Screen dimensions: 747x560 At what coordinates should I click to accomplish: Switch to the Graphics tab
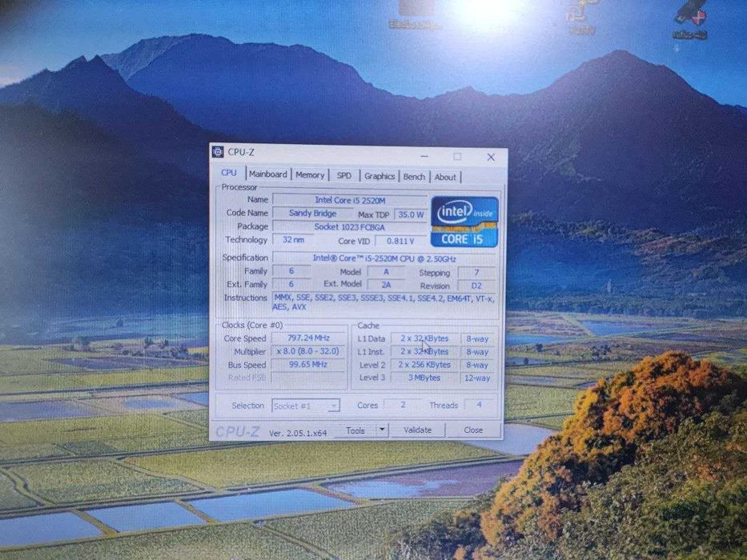380,176
